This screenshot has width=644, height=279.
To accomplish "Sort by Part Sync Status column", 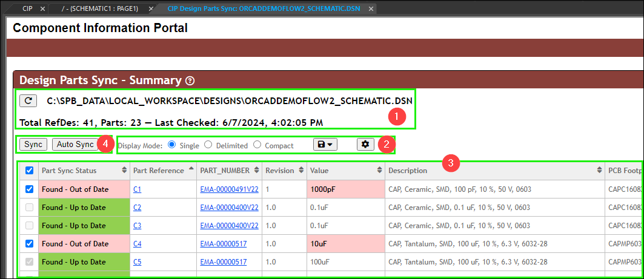I will point(84,170).
